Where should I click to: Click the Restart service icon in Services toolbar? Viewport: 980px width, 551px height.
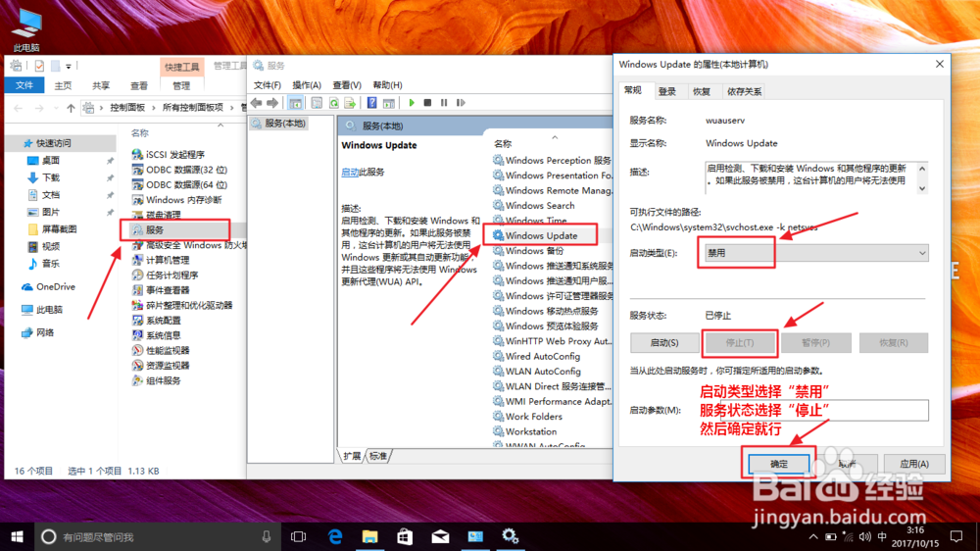[461, 103]
